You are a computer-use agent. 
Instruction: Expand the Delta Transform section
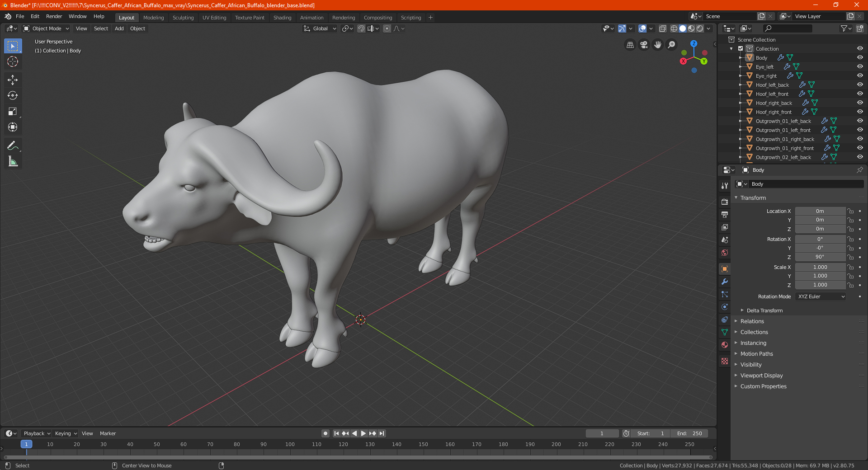(764, 310)
